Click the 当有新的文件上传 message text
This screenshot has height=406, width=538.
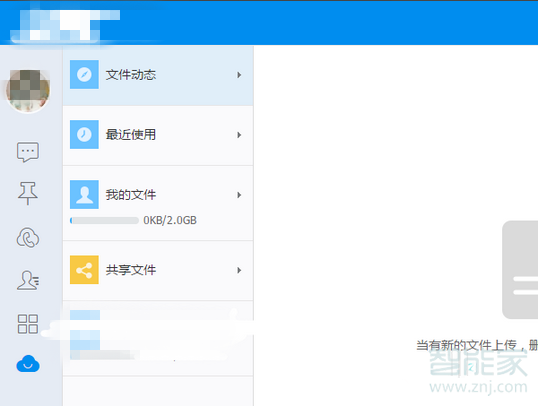477,345
